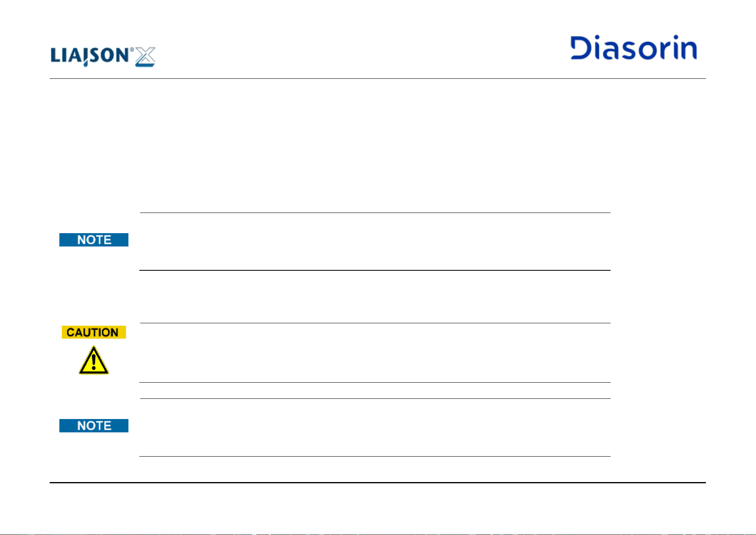
Task: Click inside the empty upper note box
Action: [x=375, y=242]
